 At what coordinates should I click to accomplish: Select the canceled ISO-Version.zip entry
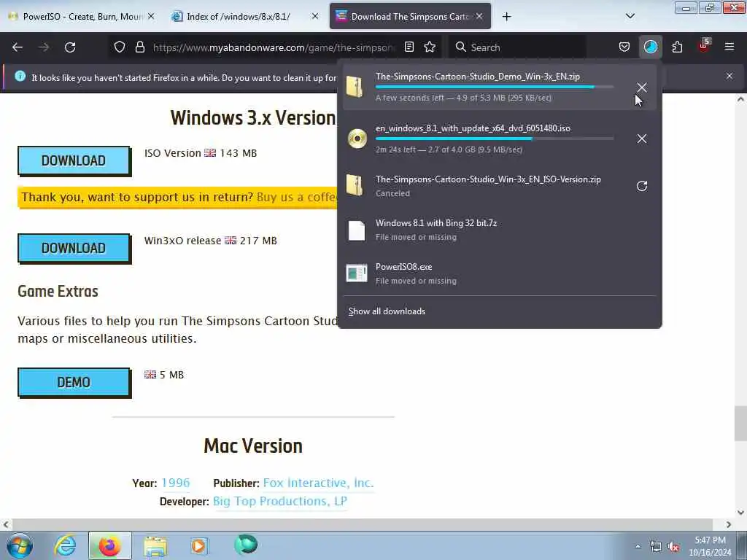point(500,186)
